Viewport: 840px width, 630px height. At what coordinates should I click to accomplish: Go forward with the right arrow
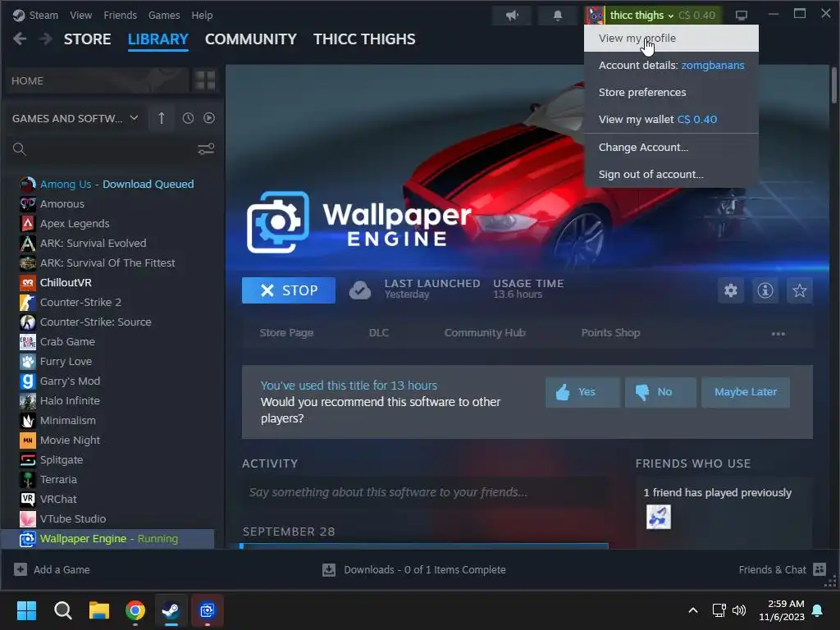pyautogui.click(x=46, y=39)
